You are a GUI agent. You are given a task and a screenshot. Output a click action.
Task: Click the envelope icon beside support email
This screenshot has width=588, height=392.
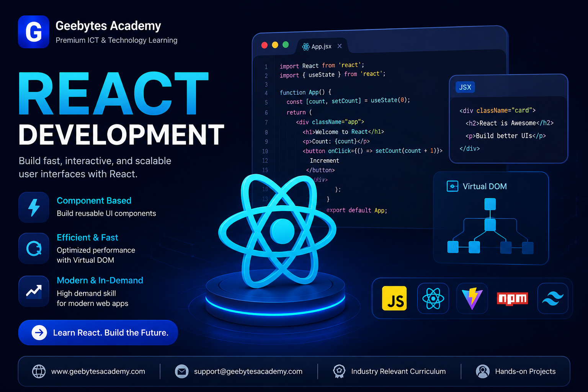(x=182, y=371)
